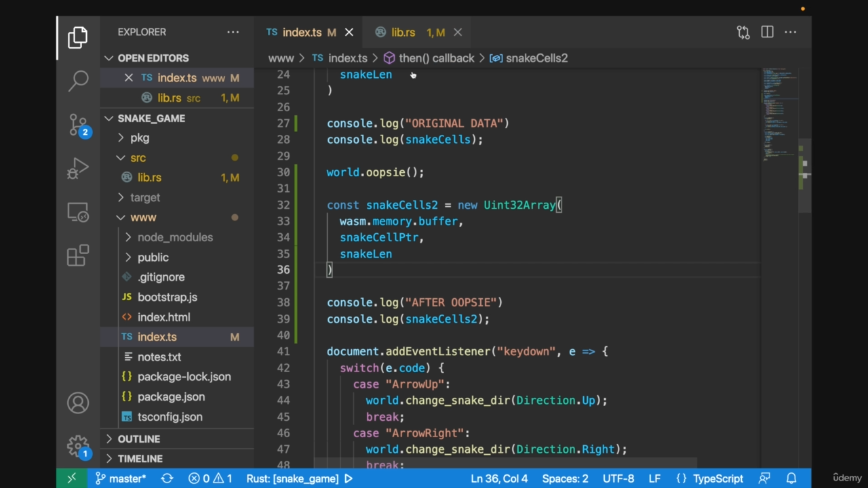Image resolution: width=868 pixels, height=488 pixels.
Task: Open the Search view in activity bar
Action: 78,81
